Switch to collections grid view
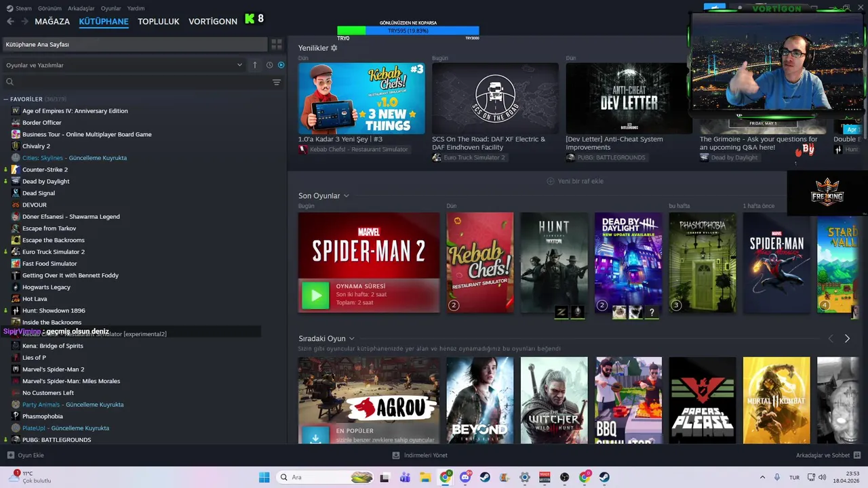Screen dimensions: 868x488 coord(277,44)
